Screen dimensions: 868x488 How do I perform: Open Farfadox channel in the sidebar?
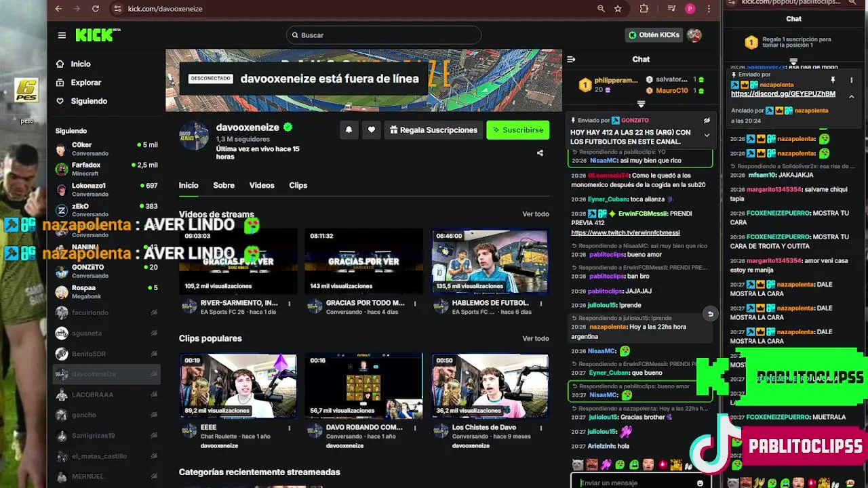click(x=106, y=169)
